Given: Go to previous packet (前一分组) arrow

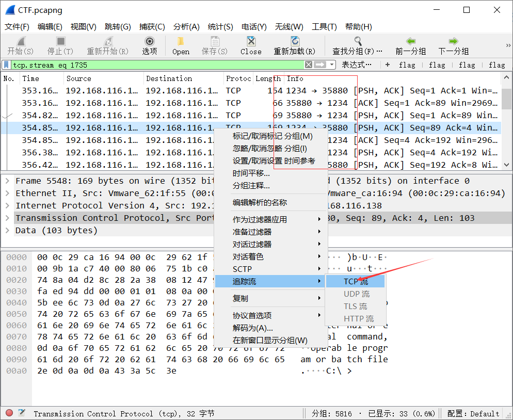Looking at the screenshot, I should [x=411, y=41].
